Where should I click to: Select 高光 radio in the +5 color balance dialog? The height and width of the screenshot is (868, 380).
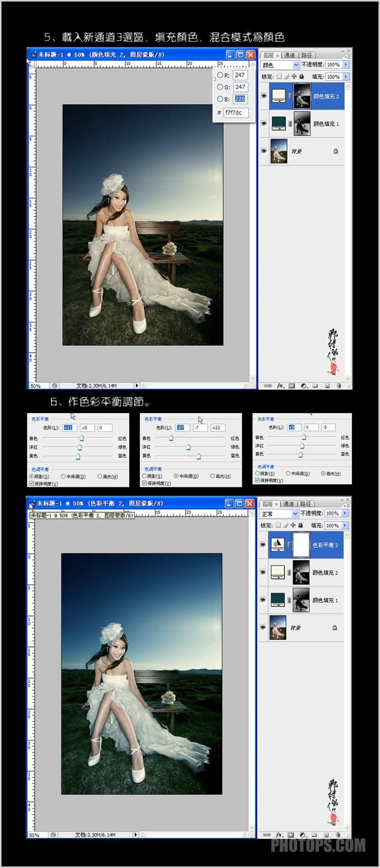click(x=323, y=474)
